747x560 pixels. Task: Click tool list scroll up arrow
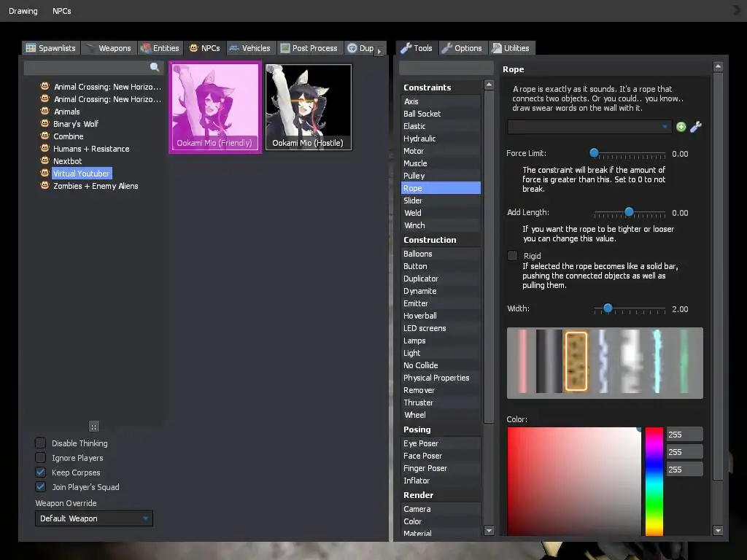[489, 85]
